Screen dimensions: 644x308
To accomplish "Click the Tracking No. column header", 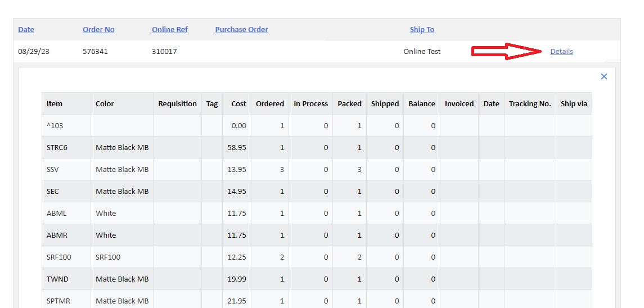I will click(529, 104).
